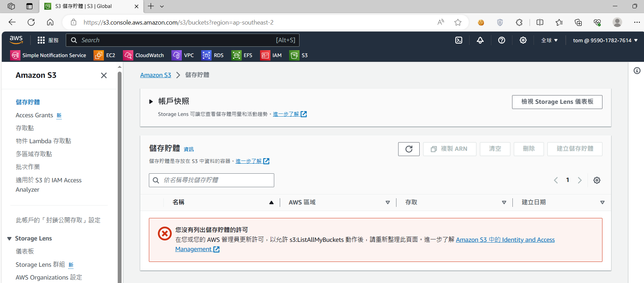
Task: Open Storage Lens 群組 nav item
Action: coord(40,265)
